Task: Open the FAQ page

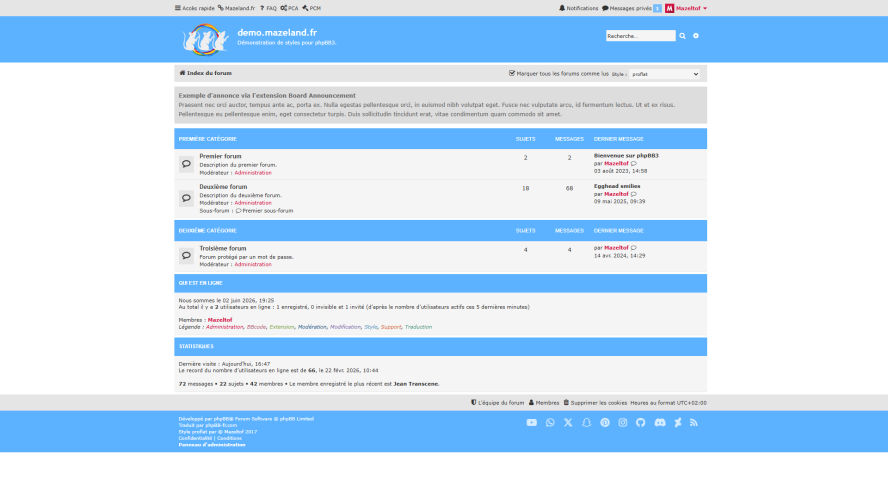Action: 268,8
